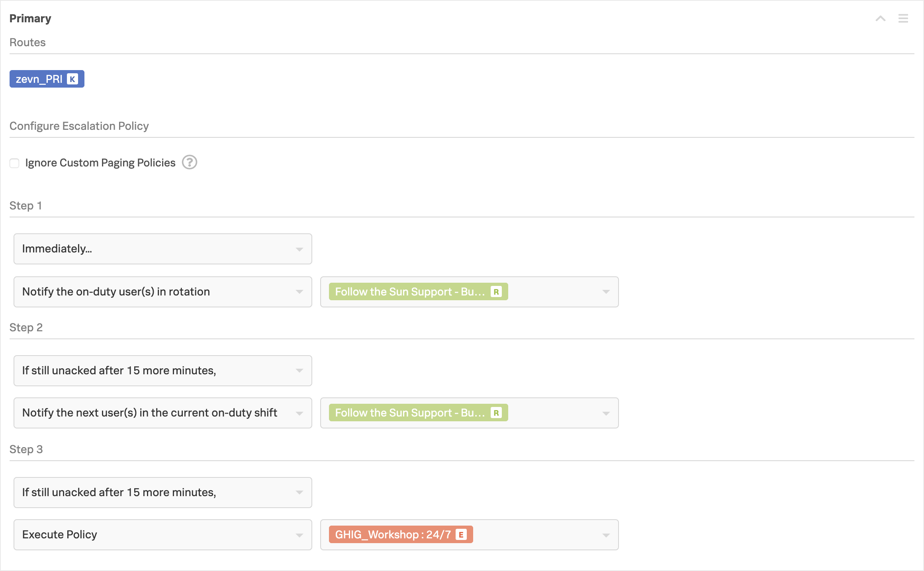Screen dimensions: 924x571
Task: Click the R badge in Step 1 rotation
Action: pyautogui.click(x=496, y=292)
